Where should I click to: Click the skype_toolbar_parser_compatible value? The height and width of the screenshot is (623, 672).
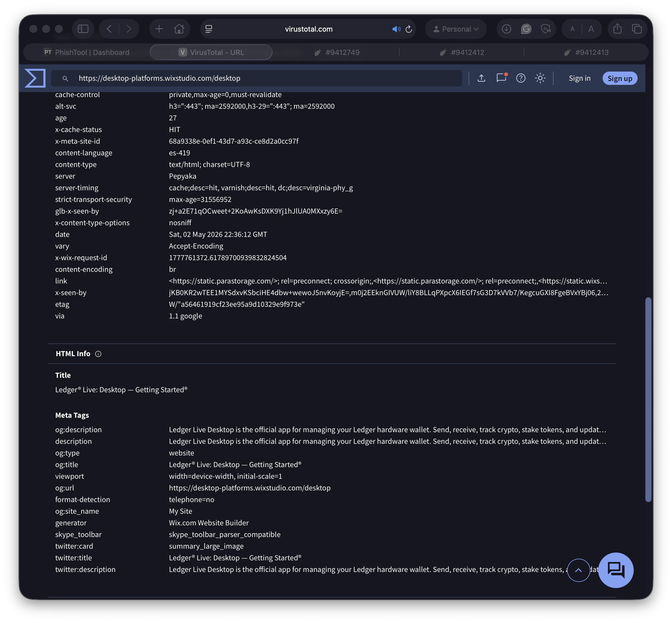[x=224, y=534]
